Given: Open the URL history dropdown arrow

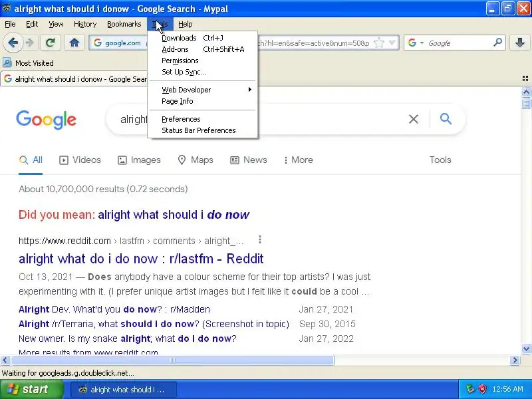Looking at the screenshot, I should point(392,43).
